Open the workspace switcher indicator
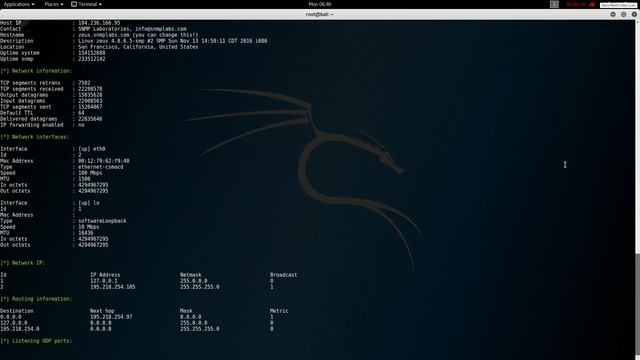Image resolution: width=640 pixels, height=360 pixels. click(x=554, y=4)
